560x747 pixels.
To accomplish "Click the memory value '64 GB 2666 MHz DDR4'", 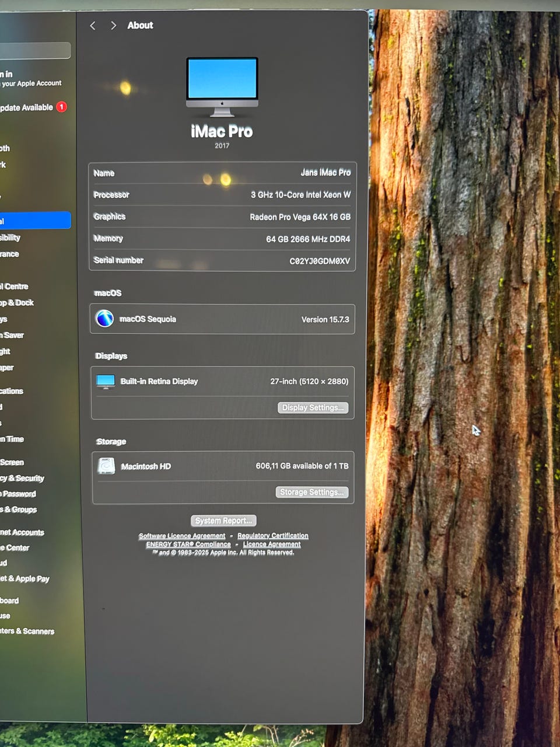I will tap(308, 239).
